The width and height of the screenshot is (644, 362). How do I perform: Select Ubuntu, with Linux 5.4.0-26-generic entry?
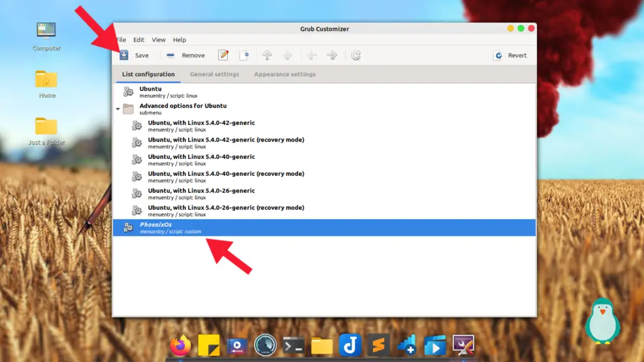pos(325,194)
